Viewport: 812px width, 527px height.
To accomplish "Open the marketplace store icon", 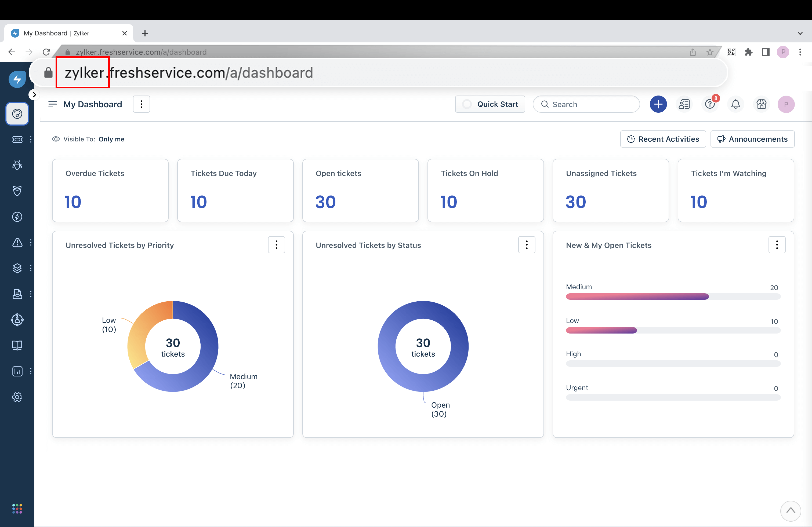I will 761,104.
